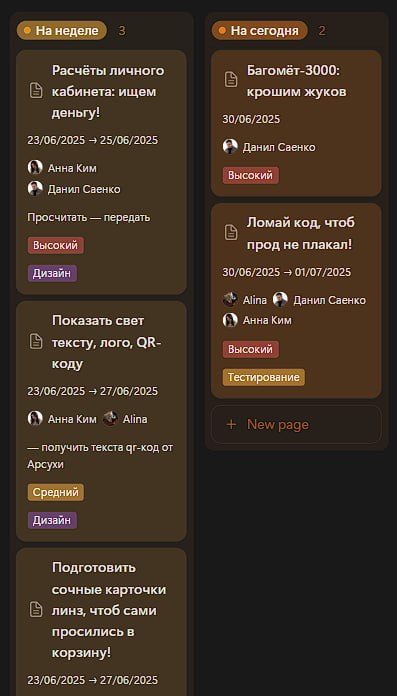Click date range 30/06/2025 → 01/07/2025
Screen dimensions: 397x696
pos(287,272)
